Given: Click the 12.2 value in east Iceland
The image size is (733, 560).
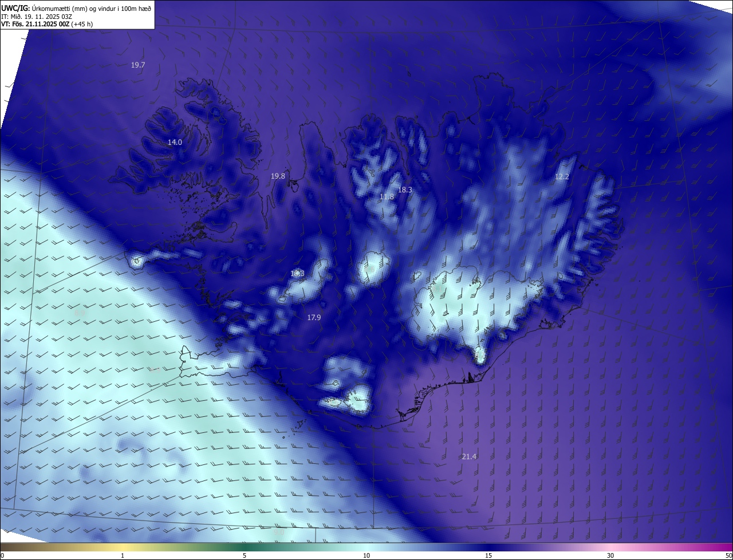Looking at the screenshot, I should [x=562, y=177].
